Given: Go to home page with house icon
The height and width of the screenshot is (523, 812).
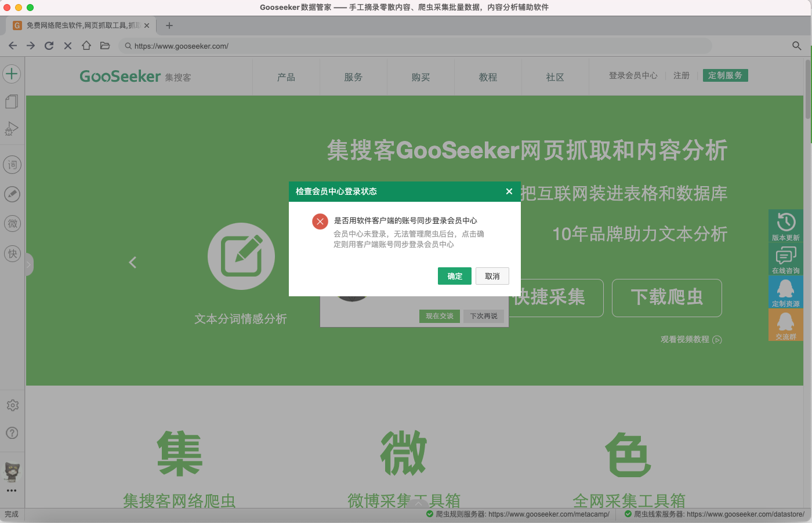Looking at the screenshot, I should (x=86, y=46).
